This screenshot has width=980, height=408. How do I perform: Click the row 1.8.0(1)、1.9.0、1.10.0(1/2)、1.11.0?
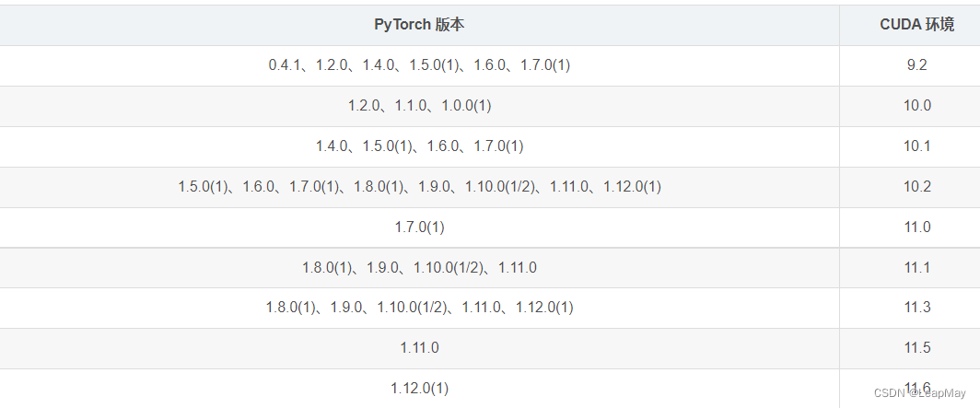[x=419, y=268]
